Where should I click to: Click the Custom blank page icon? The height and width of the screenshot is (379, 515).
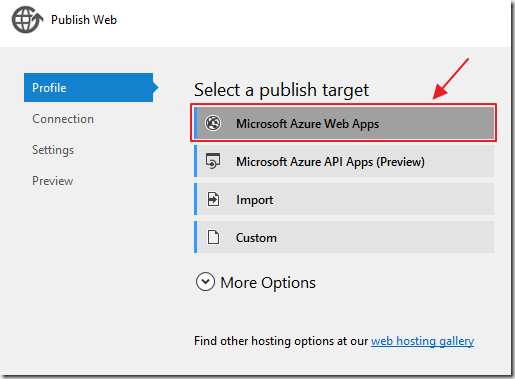click(x=213, y=237)
